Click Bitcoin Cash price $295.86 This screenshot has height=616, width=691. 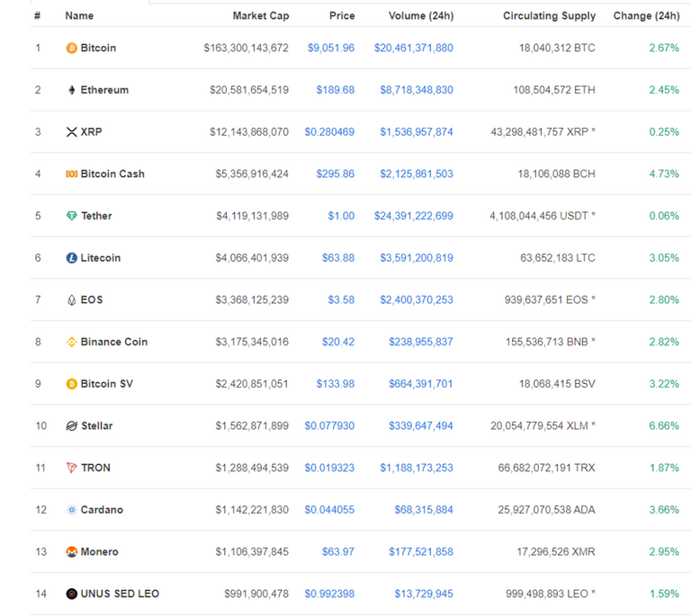point(336,174)
